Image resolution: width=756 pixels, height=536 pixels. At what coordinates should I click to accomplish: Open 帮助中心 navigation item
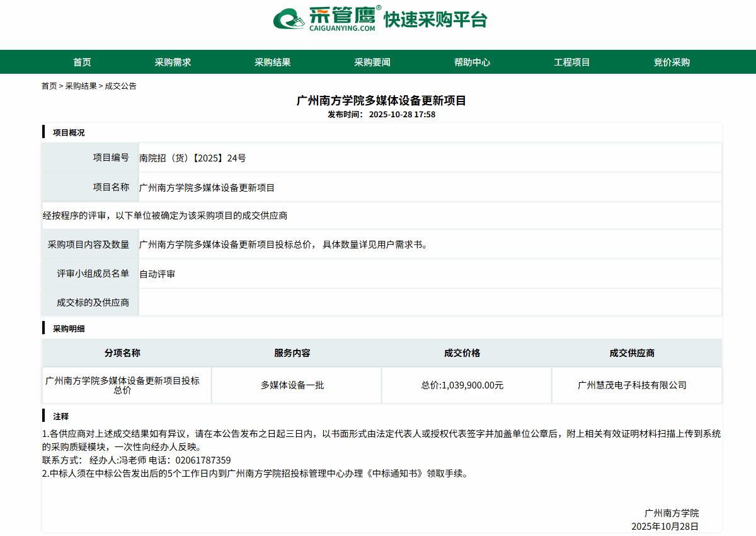pyautogui.click(x=472, y=62)
